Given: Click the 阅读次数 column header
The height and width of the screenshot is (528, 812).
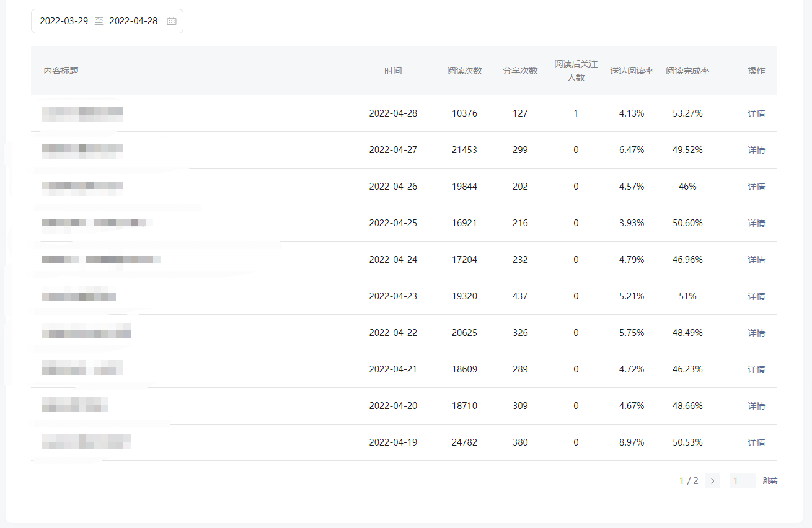Looking at the screenshot, I should point(464,71).
